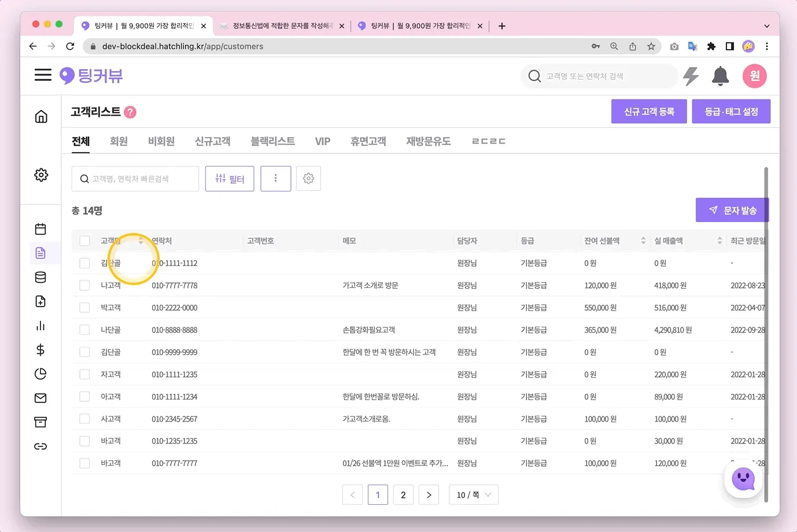Click the 4,290,810 원 sales value
This screenshot has width=797, height=532.
[x=673, y=330]
